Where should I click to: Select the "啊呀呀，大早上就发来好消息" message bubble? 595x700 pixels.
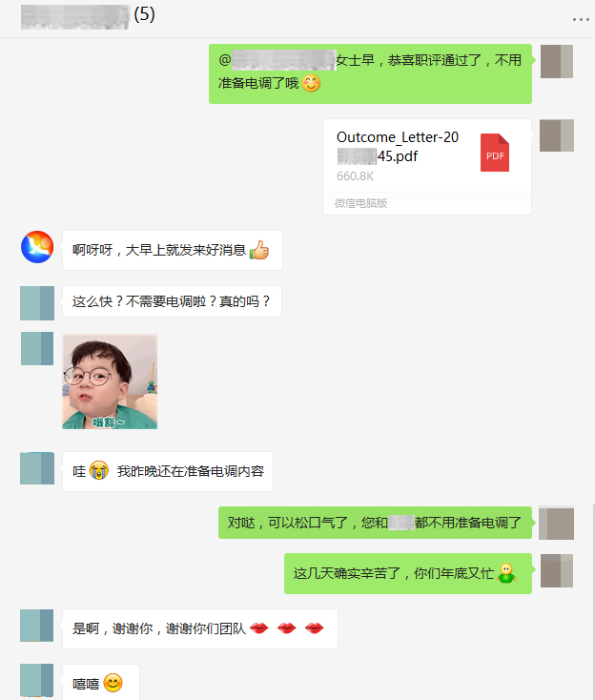coord(173,250)
